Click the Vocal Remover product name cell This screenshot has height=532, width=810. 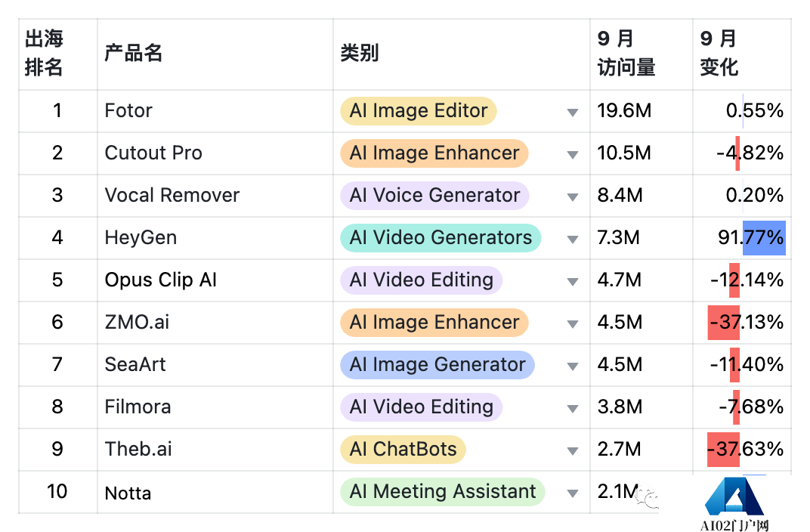coord(215,196)
